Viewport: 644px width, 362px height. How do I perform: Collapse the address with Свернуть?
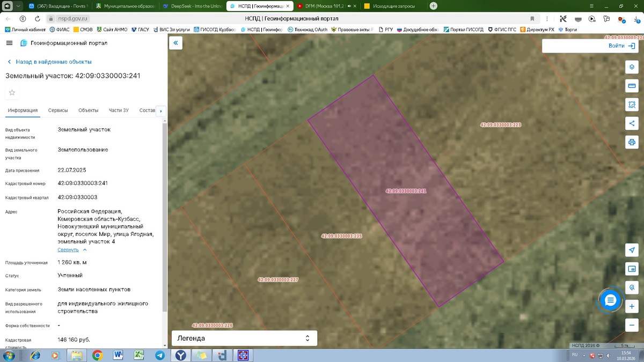tap(72, 250)
